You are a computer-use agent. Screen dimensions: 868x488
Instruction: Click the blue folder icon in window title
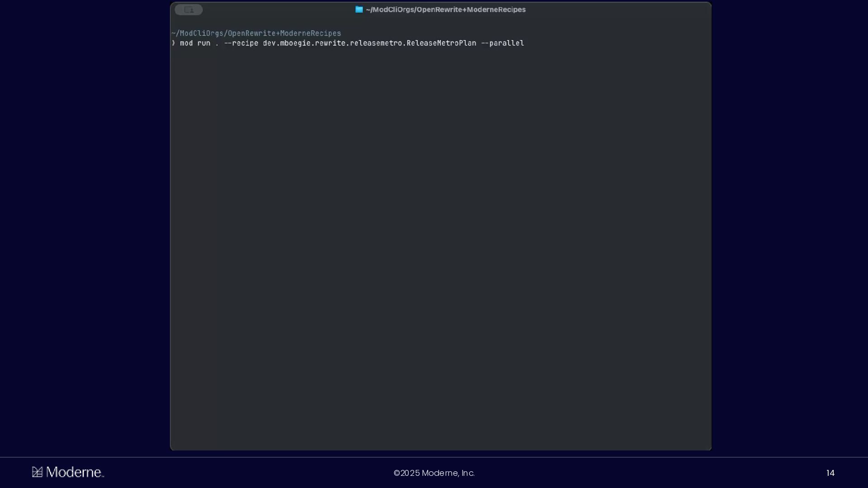point(359,9)
